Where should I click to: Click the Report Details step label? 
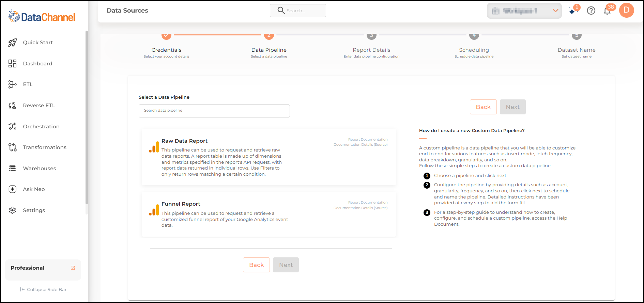pyautogui.click(x=371, y=50)
